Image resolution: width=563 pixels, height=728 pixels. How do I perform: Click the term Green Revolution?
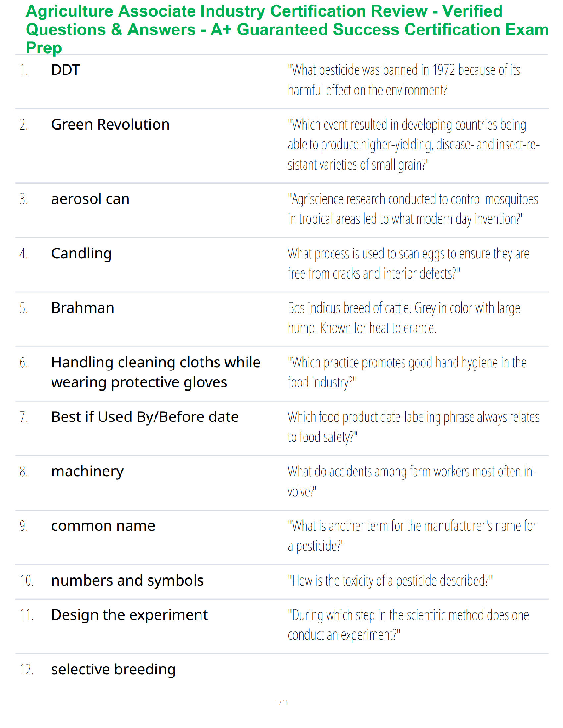click(110, 125)
